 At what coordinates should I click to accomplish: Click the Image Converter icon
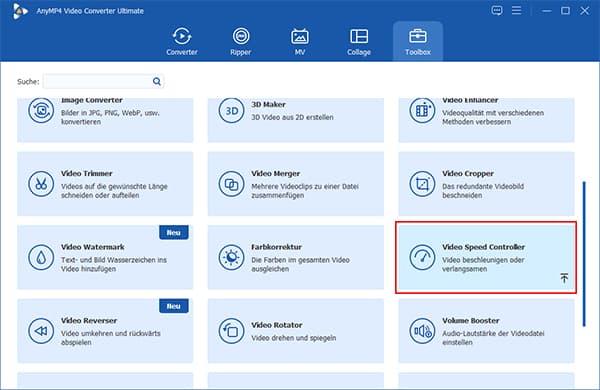41,110
